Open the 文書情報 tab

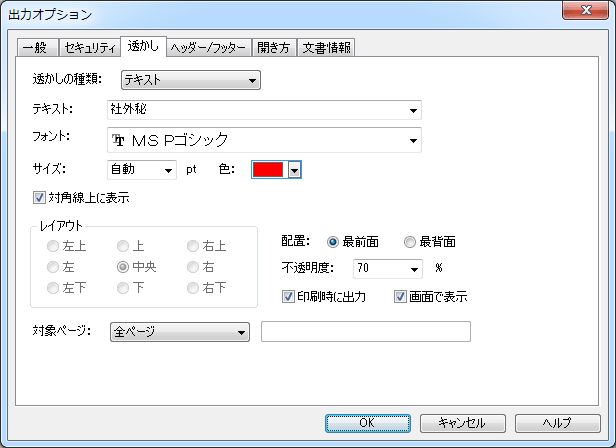click(327, 48)
